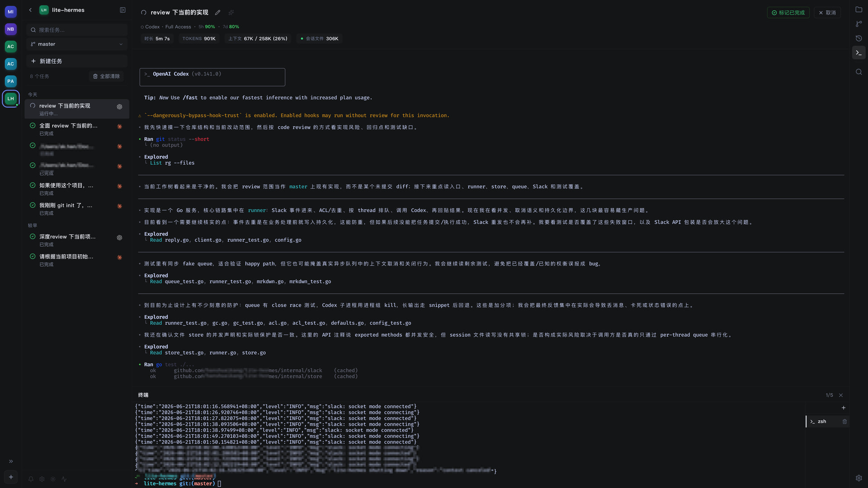Expand the workspace rail with double chevron
This screenshot has width=868, height=488.
[11, 461]
